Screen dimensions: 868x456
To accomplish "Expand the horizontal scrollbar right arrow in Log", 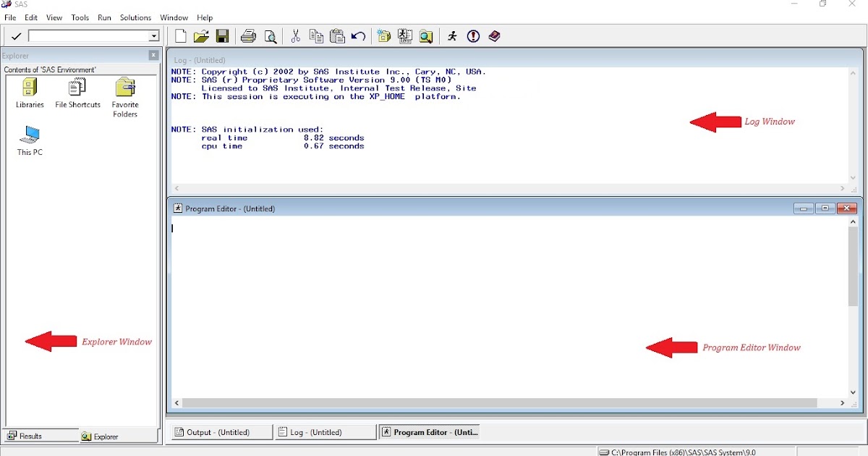I will tap(842, 188).
